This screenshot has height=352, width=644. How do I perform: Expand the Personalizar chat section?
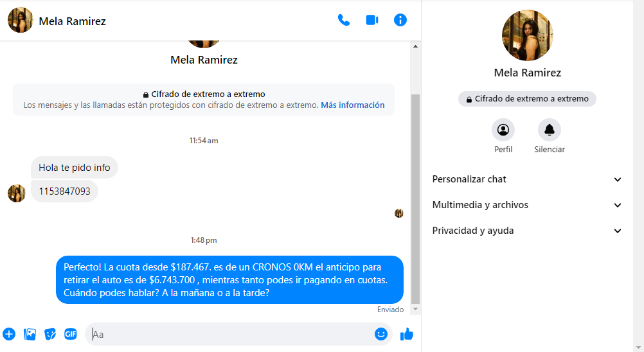527,179
